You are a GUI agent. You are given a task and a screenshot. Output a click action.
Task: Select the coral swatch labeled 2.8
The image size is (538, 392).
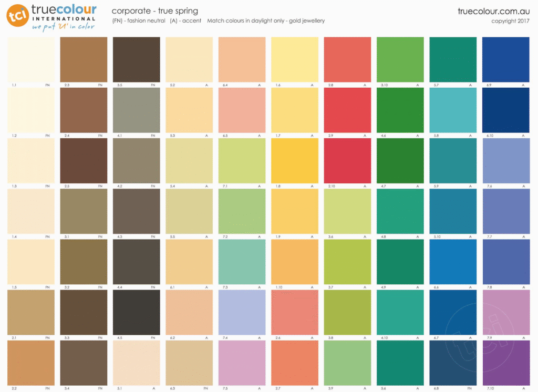[347, 59]
